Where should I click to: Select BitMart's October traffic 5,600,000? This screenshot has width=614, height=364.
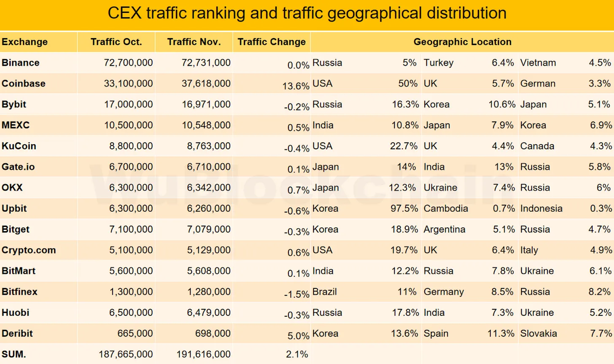tap(131, 271)
